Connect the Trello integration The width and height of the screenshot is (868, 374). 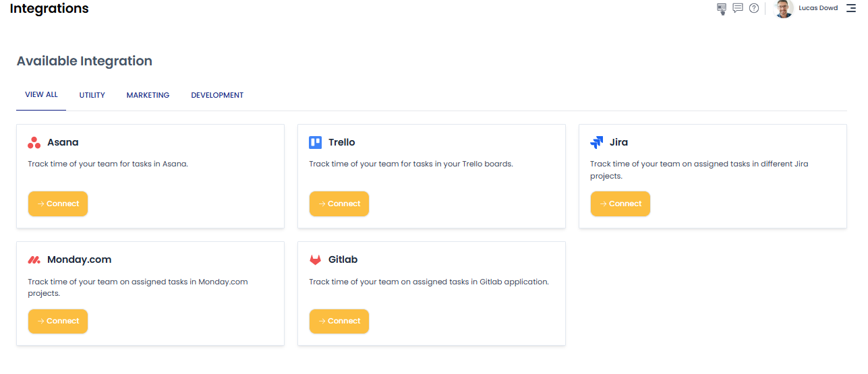coord(339,204)
